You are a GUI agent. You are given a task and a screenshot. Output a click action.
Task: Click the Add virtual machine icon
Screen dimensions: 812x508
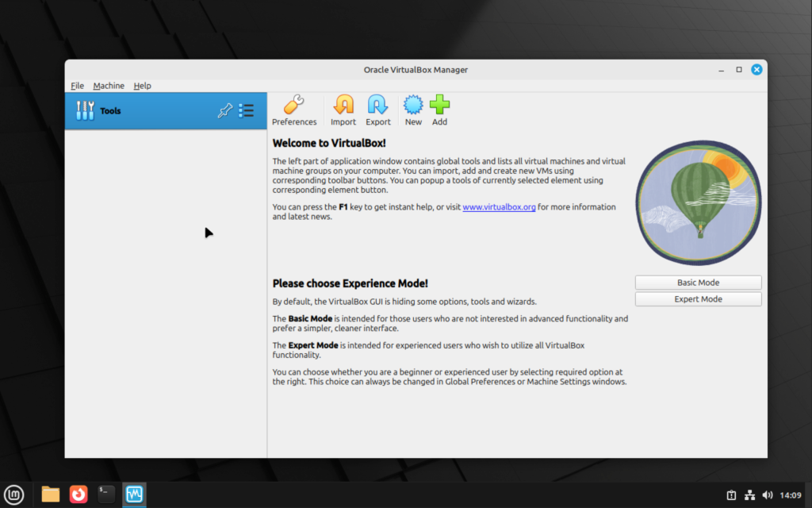(439, 110)
